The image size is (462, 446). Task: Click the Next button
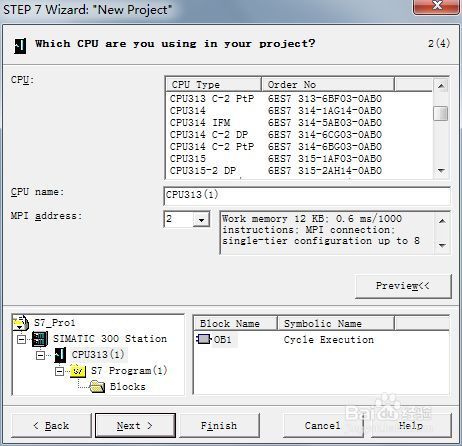[x=135, y=426]
